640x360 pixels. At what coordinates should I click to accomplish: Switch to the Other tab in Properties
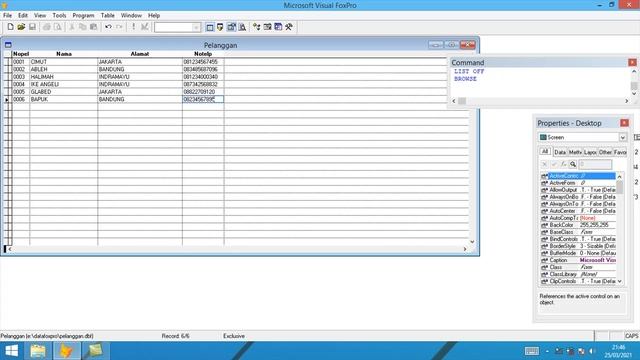point(605,152)
